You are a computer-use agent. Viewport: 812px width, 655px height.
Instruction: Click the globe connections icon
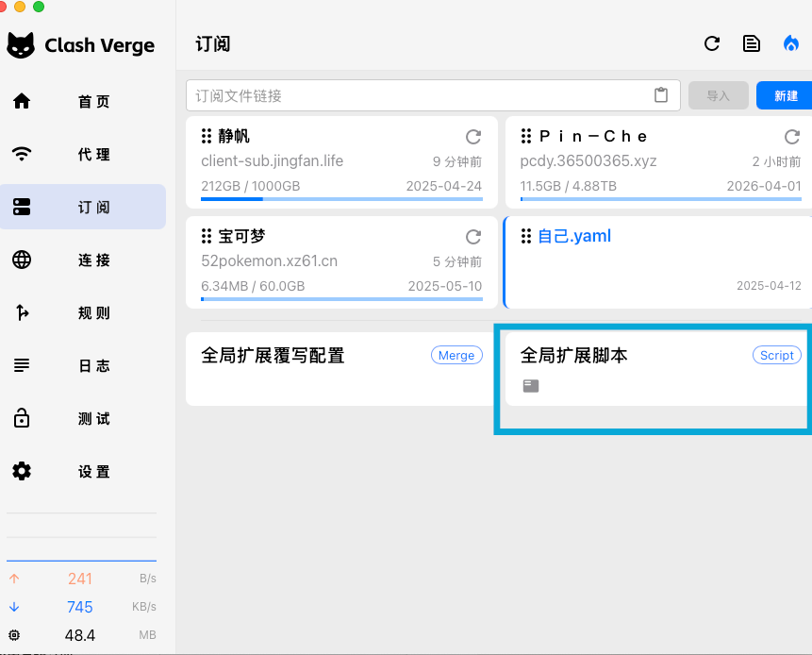point(22,260)
